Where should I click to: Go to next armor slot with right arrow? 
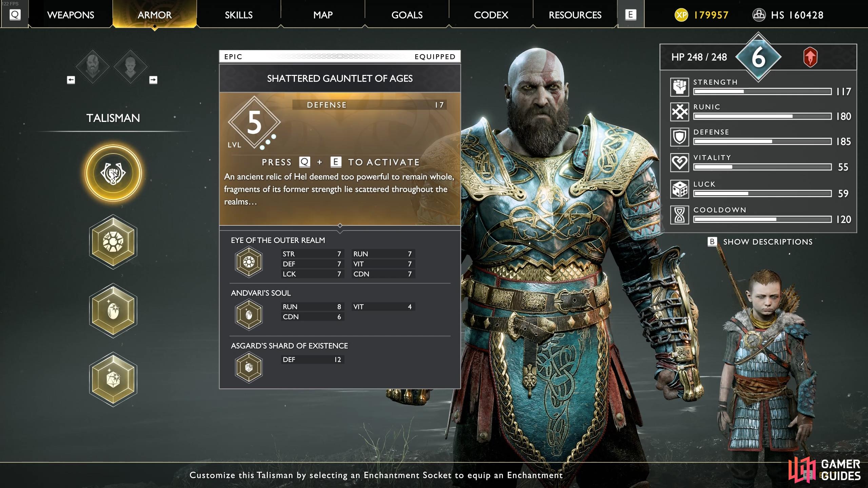(153, 80)
